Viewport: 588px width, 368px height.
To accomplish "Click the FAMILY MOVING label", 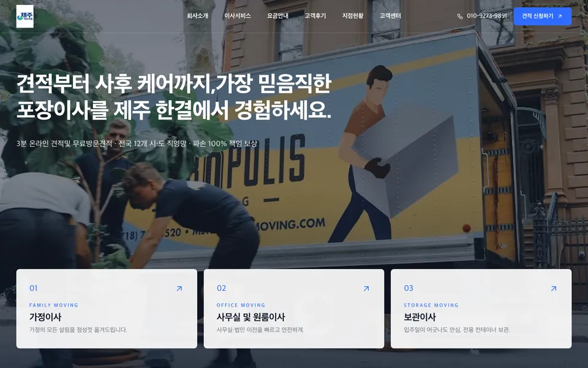I will (x=54, y=305).
